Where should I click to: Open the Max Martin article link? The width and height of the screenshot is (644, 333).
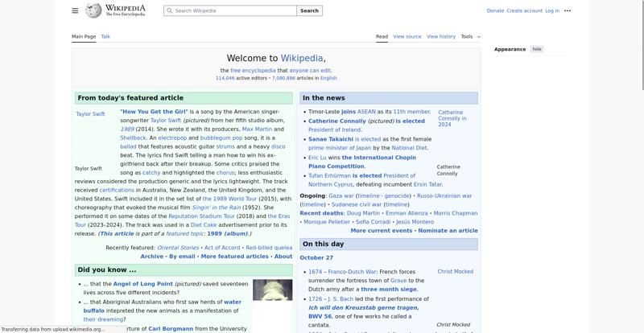click(x=258, y=129)
